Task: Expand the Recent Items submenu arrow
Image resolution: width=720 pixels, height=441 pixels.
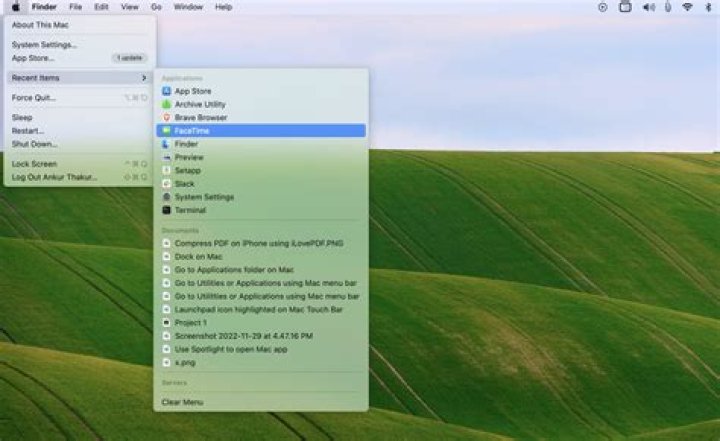Action: (144, 78)
